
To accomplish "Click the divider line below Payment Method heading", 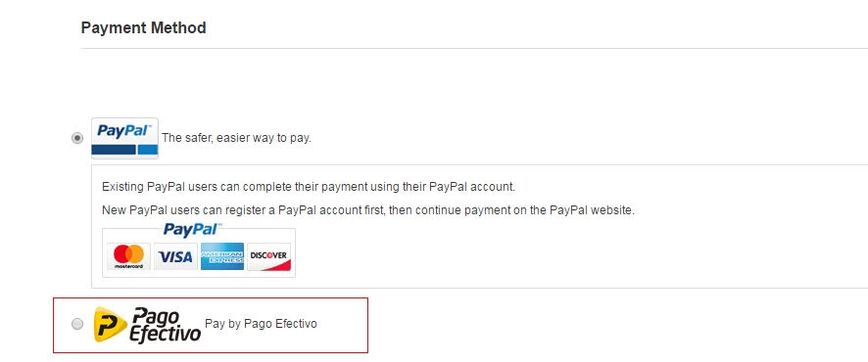I will [474, 48].
